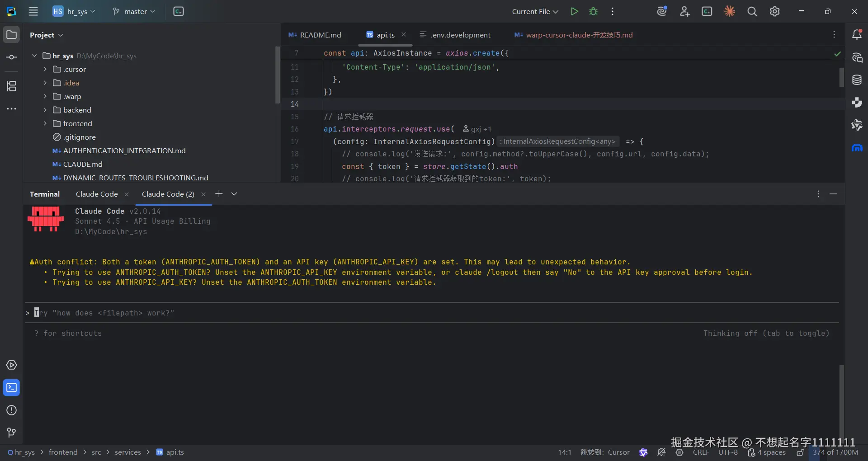868x461 pixels.
Task: Open the Git tool window icon
Action: pyautogui.click(x=11, y=433)
